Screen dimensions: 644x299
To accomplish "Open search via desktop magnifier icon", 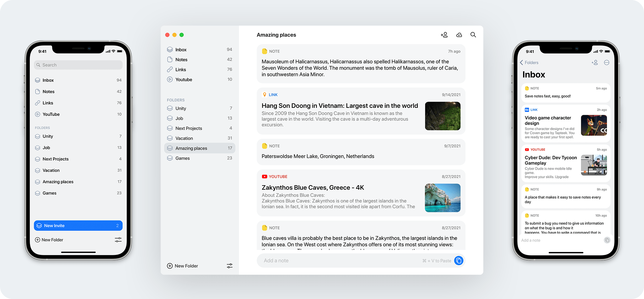I will (x=473, y=35).
